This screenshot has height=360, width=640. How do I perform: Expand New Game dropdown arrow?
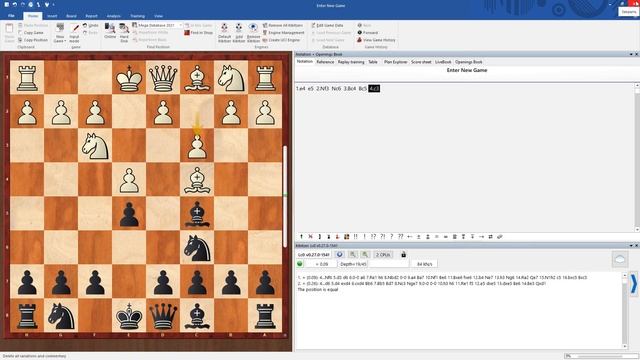point(65,41)
